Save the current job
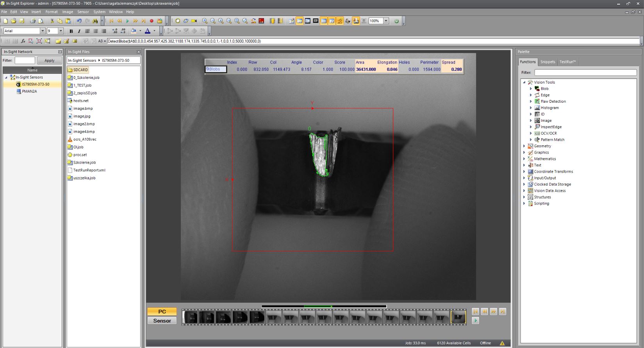Screen dimensions: 644x348 tap(22, 21)
